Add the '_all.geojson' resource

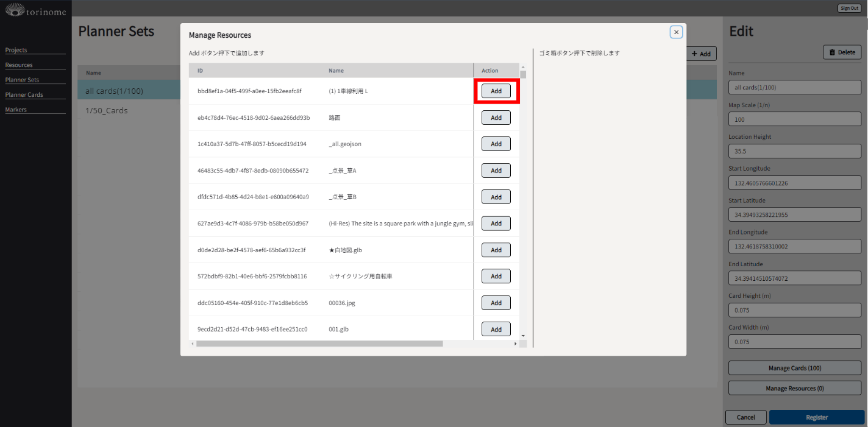[x=496, y=144]
